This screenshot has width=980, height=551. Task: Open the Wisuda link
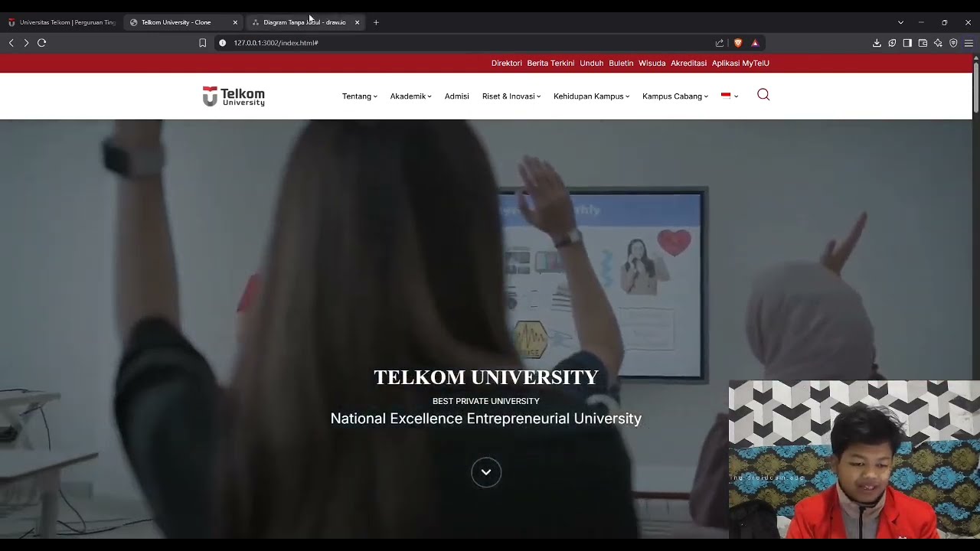point(652,64)
